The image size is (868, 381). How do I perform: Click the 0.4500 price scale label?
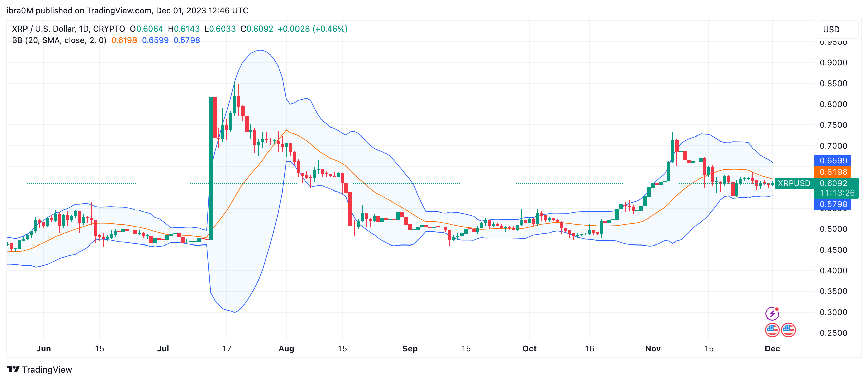[833, 250]
